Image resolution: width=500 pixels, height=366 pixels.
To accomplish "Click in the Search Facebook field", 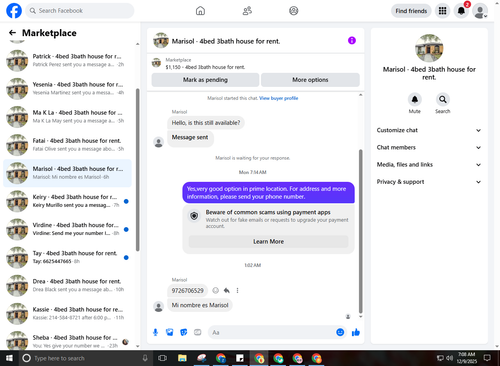I will click(80, 11).
